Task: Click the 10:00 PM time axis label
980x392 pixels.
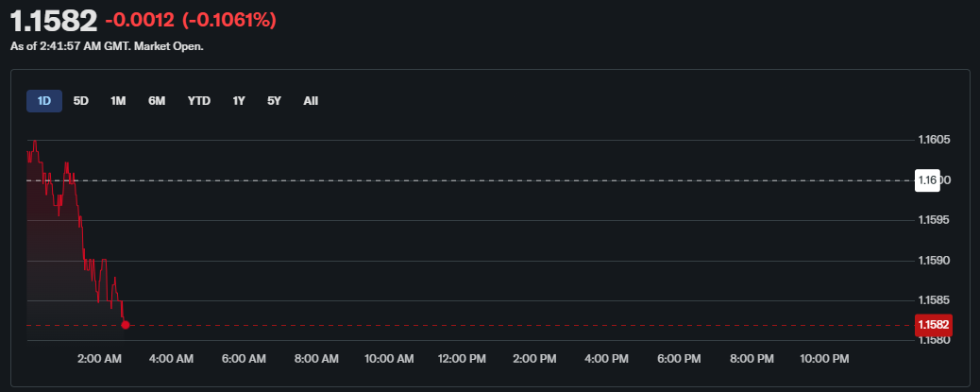Action: coord(825,359)
